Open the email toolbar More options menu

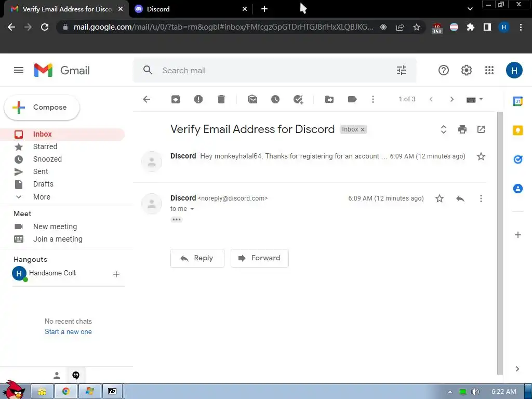(x=373, y=99)
